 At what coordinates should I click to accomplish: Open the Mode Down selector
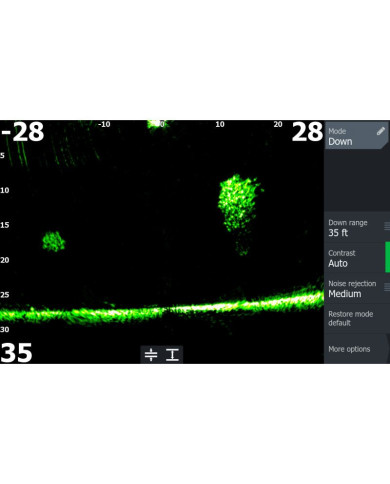(357, 135)
